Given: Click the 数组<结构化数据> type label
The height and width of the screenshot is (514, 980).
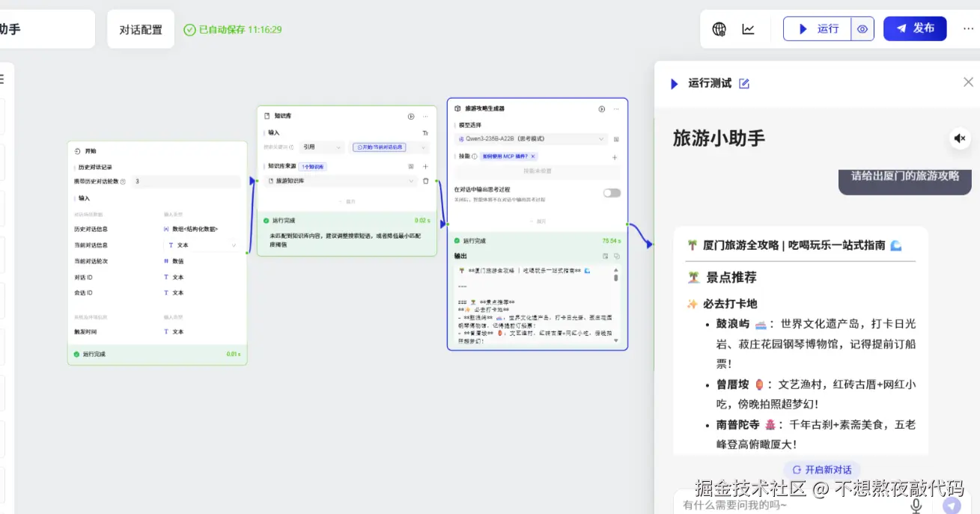Looking at the screenshot, I should [195, 229].
